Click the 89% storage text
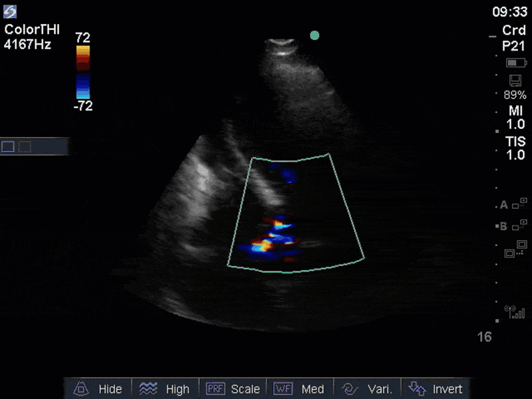The height and width of the screenshot is (399, 532). (x=515, y=95)
